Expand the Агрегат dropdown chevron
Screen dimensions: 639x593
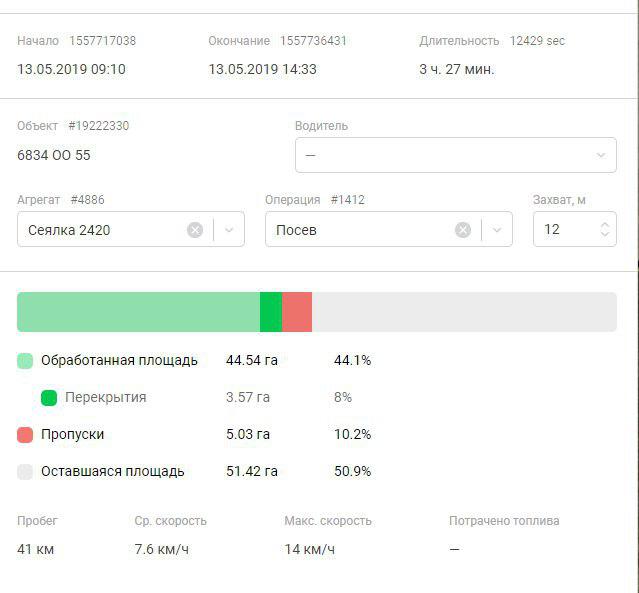229,230
